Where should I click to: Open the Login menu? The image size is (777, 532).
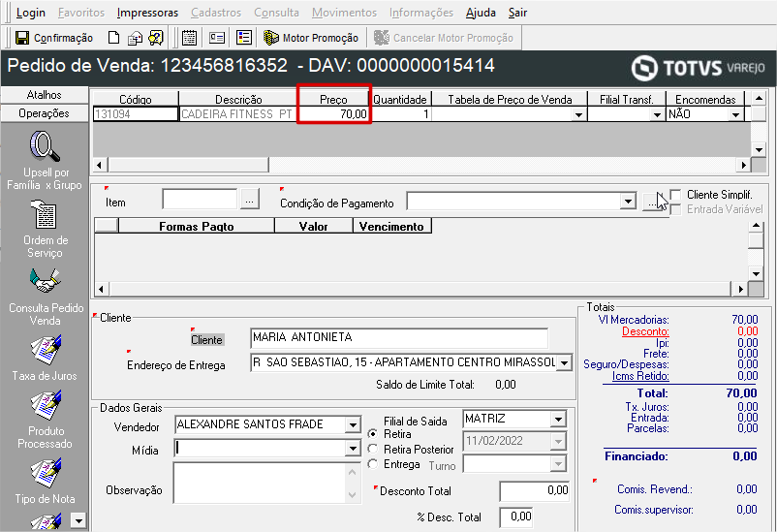click(31, 13)
